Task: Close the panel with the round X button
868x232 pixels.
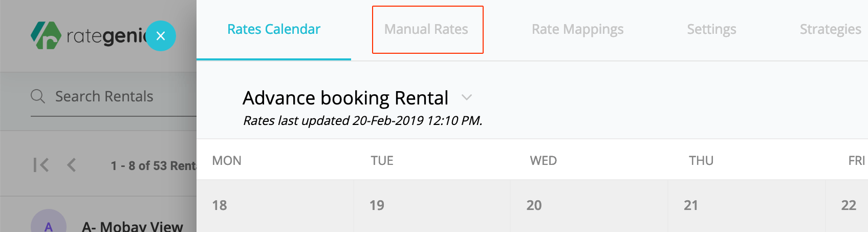Action: pos(161,36)
